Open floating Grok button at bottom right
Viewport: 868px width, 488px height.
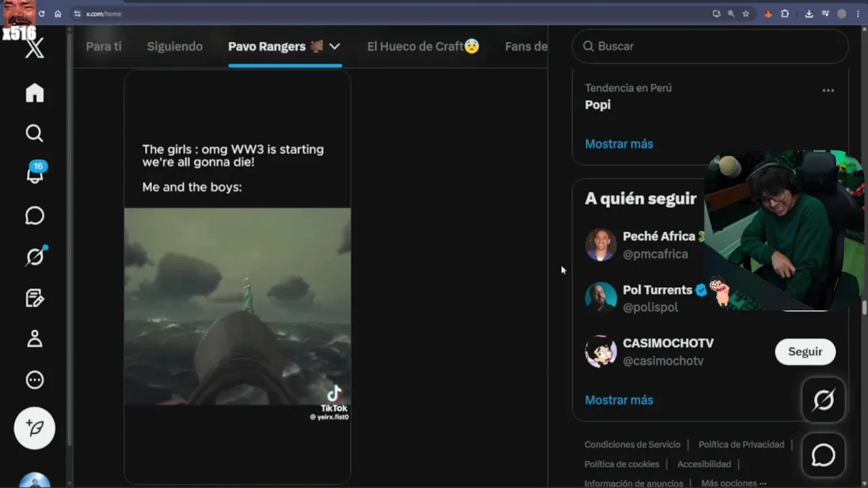824,401
